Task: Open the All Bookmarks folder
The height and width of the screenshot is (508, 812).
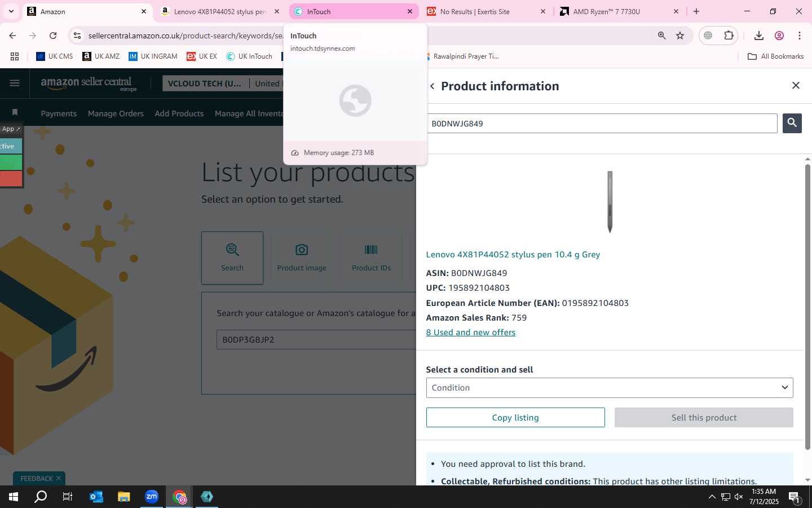Action: (775, 56)
